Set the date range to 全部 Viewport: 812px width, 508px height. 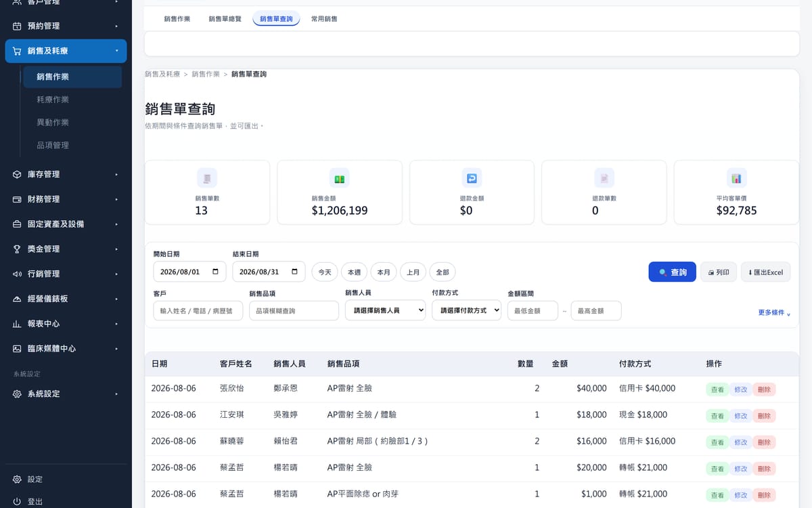[443, 272]
